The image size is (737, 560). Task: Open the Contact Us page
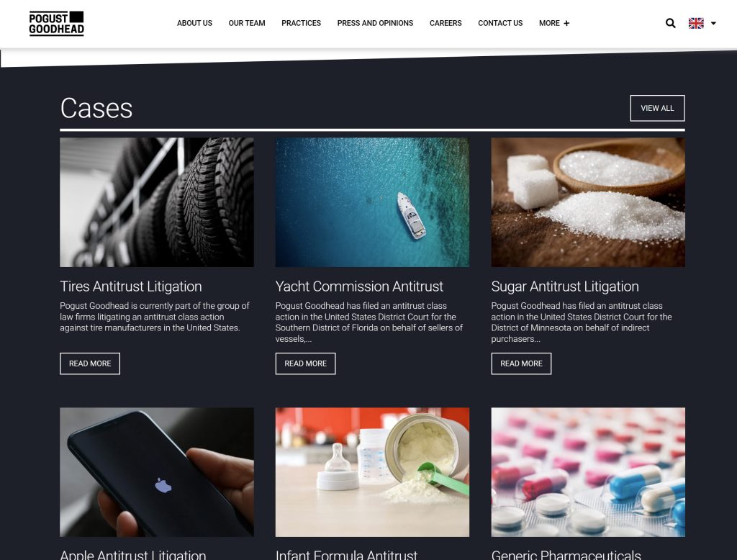click(x=499, y=23)
